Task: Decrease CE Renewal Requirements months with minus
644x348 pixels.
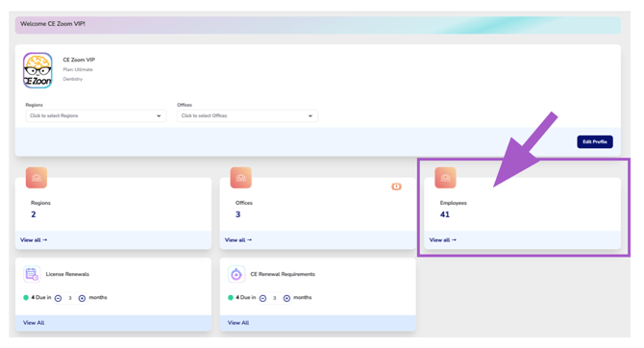Action: (262, 298)
